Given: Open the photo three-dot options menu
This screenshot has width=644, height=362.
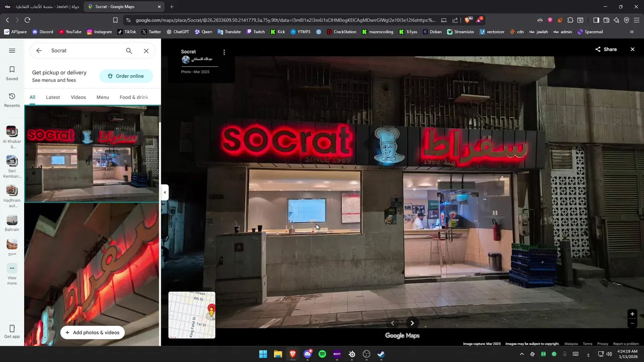Looking at the screenshot, I should tap(224, 52).
